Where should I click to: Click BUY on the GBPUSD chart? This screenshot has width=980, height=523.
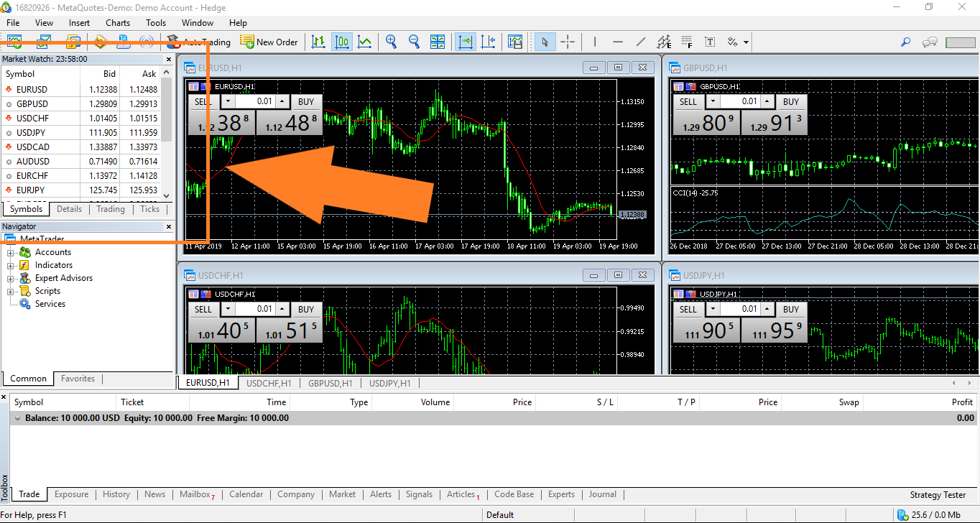[791, 102]
